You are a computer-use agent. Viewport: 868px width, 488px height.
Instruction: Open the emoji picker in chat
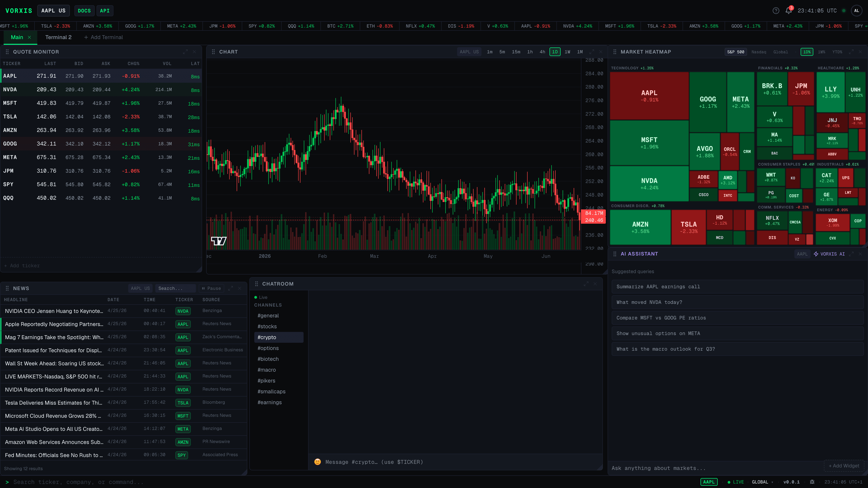317,462
